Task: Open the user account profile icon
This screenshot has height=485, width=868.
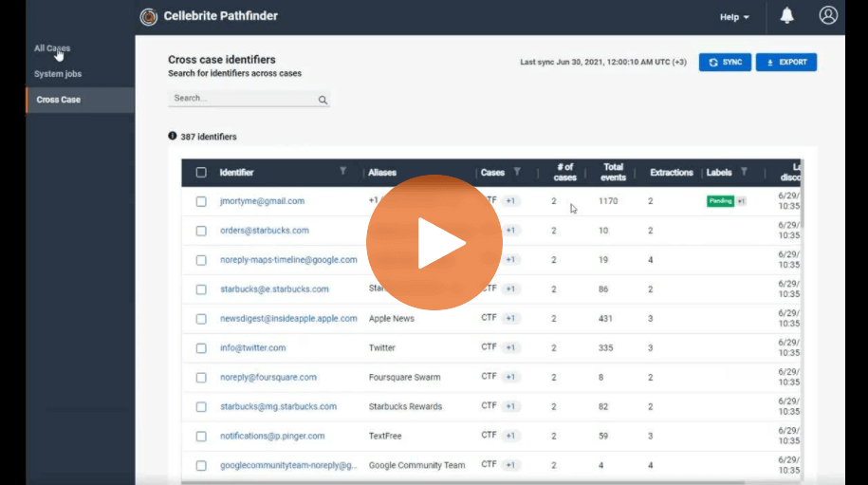Action: click(x=828, y=15)
